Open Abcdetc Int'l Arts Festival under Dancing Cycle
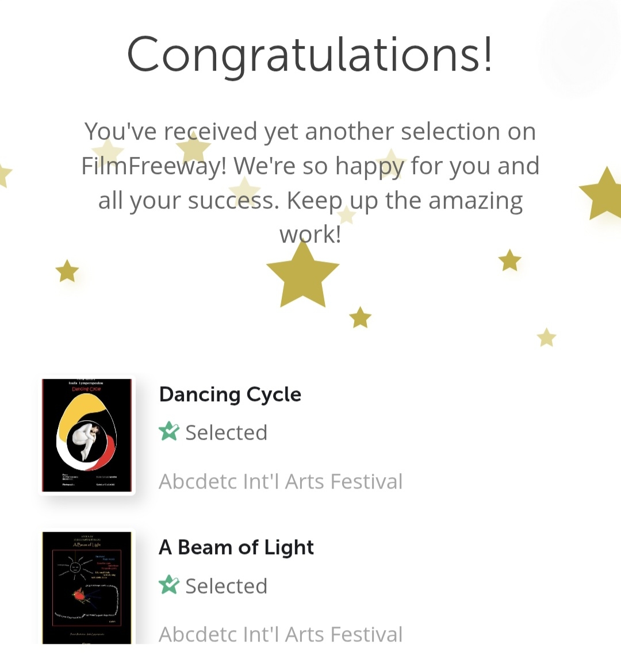The width and height of the screenshot is (621, 672). [281, 481]
